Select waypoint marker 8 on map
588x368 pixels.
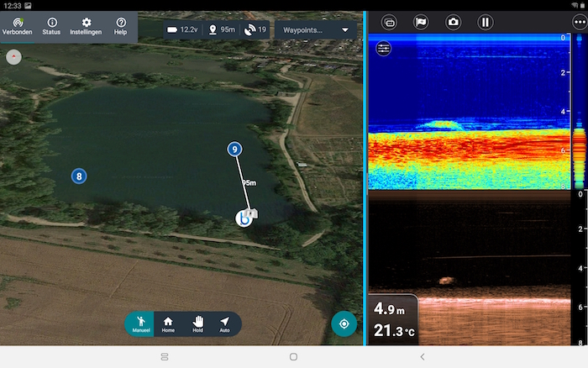pos(79,176)
